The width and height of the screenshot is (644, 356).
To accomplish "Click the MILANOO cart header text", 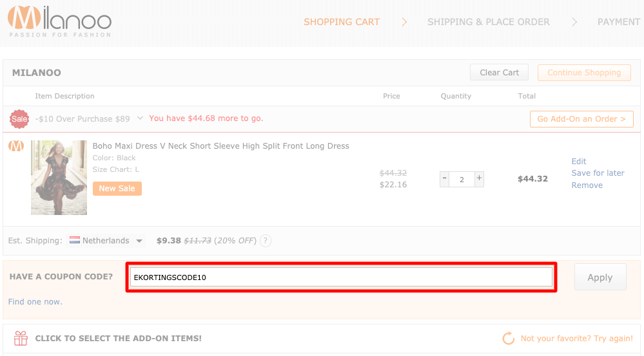I will click(x=37, y=73).
